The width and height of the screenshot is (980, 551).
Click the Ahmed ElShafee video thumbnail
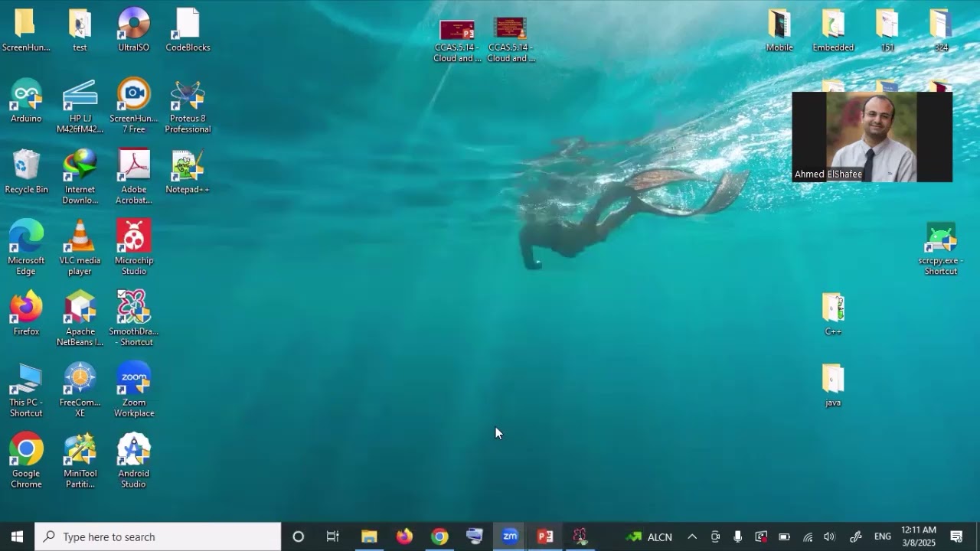[x=872, y=137]
